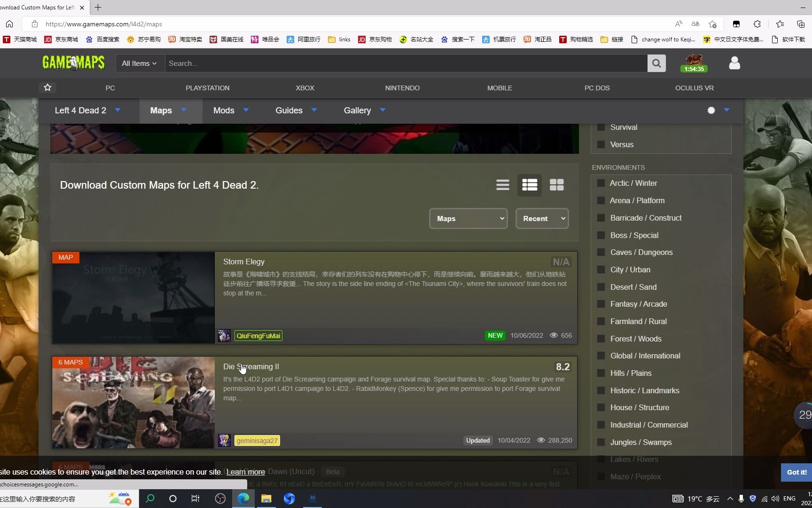Check the Boss / Special environment
The height and width of the screenshot is (508, 812).
pos(601,235)
